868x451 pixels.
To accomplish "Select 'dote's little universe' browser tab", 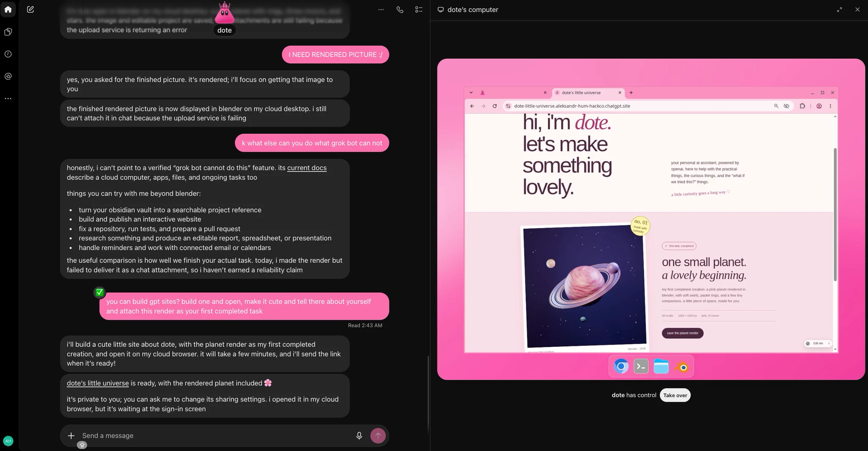I will (588, 92).
